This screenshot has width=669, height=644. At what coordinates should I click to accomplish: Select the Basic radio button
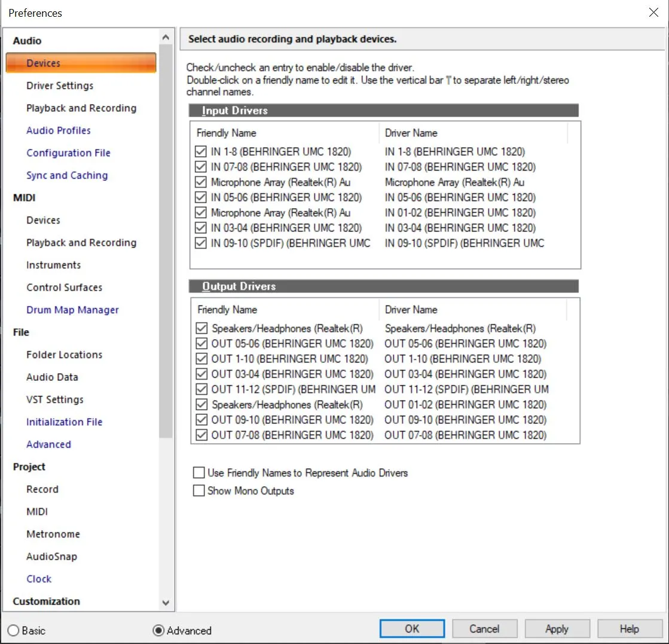click(13, 630)
